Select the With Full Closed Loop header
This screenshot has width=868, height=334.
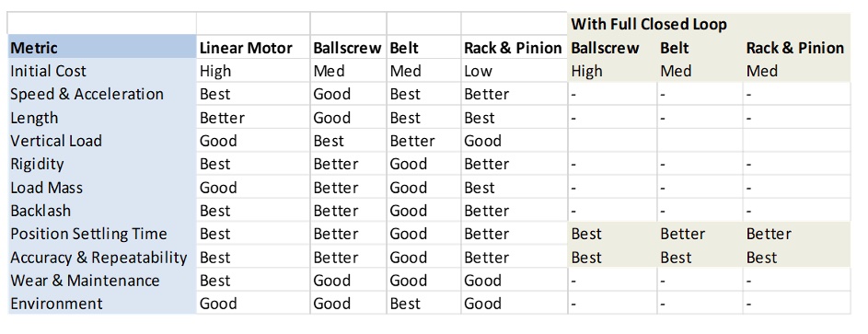click(x=649, y=24)
